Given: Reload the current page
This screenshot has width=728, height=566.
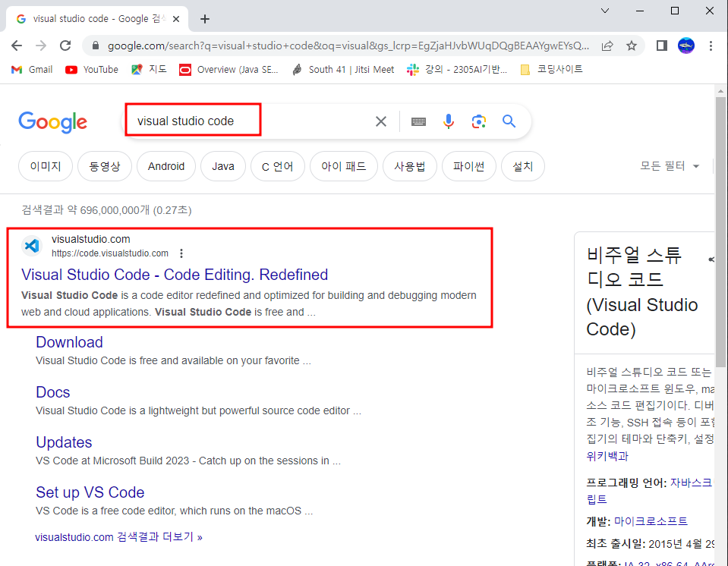Looking at the screenshot, I should [x=65, y=46].
